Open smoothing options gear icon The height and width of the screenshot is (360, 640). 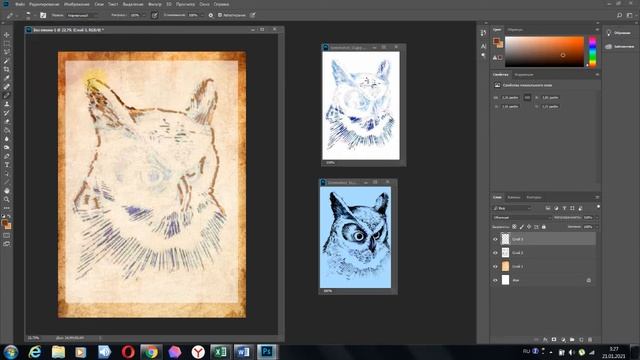point(211,15)
